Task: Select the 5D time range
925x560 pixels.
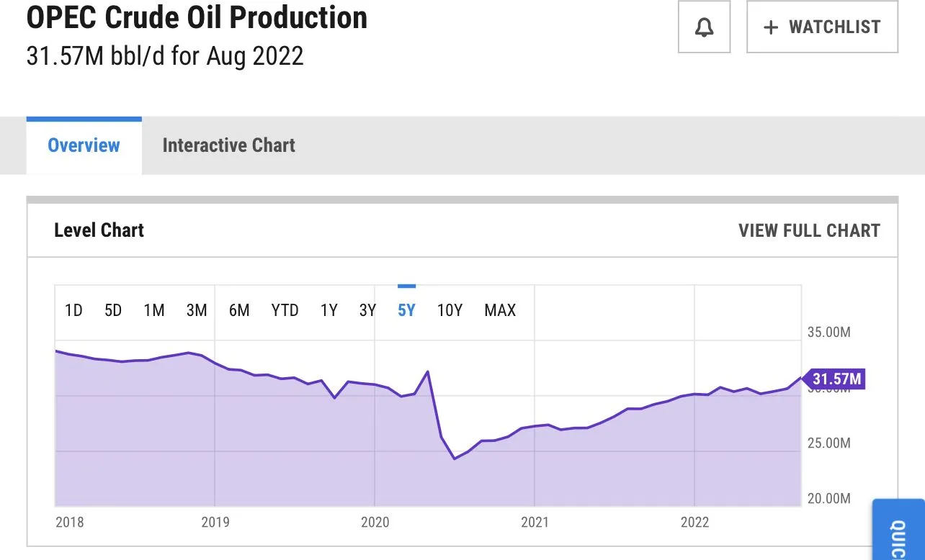Action: pyautogui.click(x=113, y=310)
